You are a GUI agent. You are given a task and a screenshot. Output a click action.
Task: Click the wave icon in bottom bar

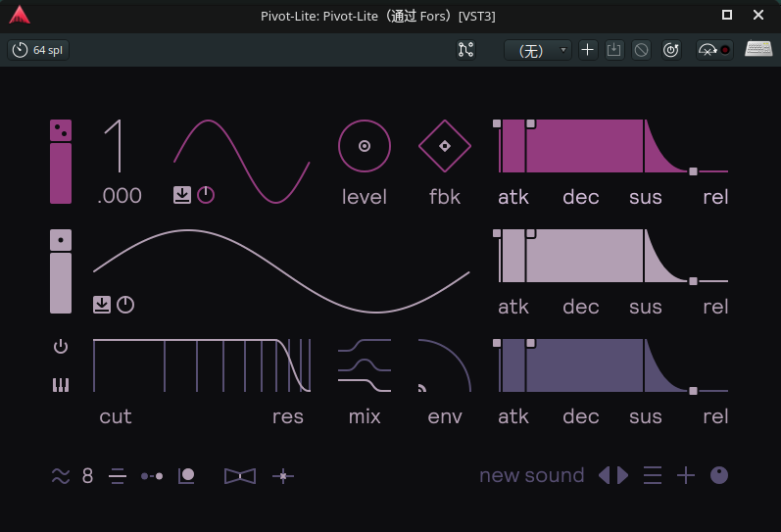tap(61, 476)
